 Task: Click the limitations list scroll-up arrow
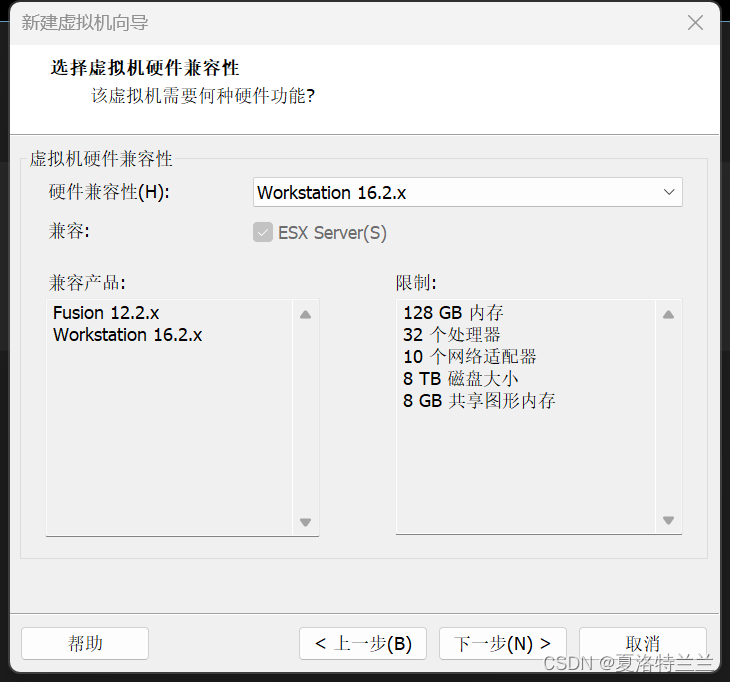coord(669,315)
